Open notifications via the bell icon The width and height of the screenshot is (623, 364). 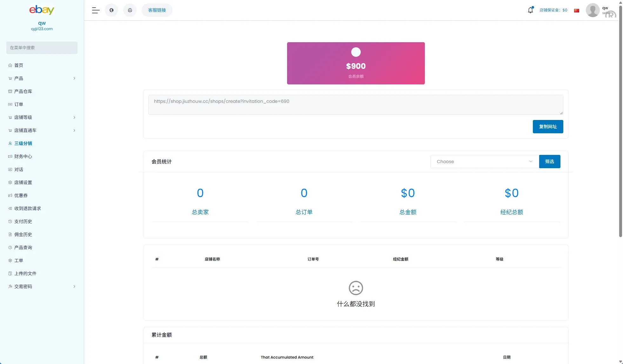pos(530,10)
